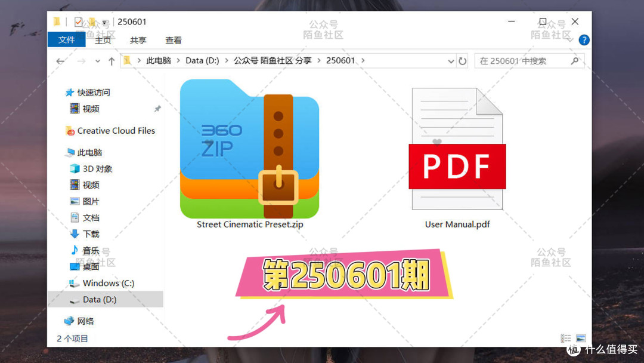Open 音乐 folder in sidebar
This screenshot has width=644, height=363.
point(91,250)
